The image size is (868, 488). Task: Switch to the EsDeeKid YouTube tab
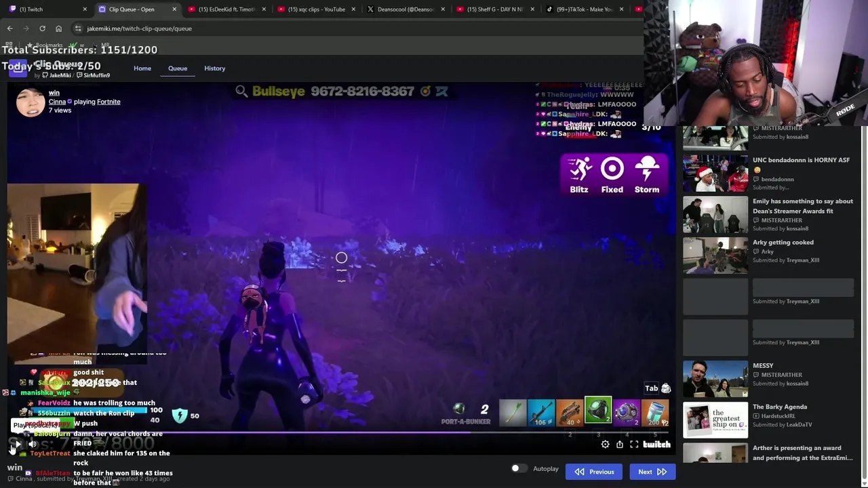(226, 9)
